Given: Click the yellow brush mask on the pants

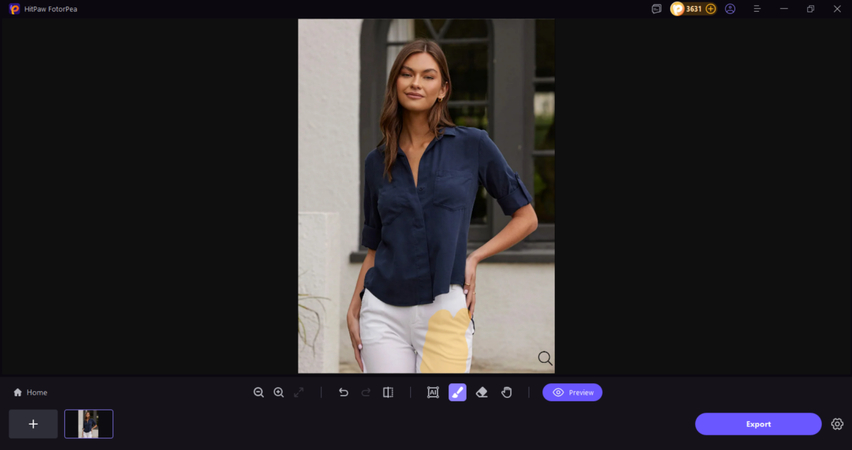Looking at the screenshot, I should [447, 342].
